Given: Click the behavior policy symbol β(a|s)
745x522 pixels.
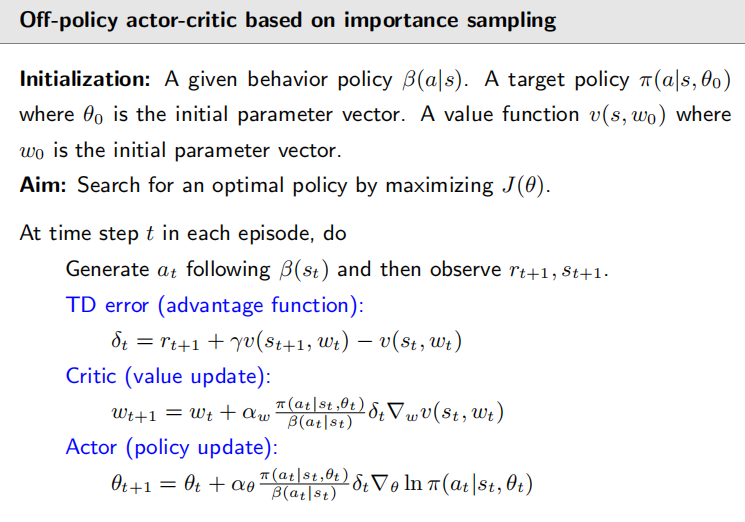Looking at the screenshot, I should tap(434, 80).
